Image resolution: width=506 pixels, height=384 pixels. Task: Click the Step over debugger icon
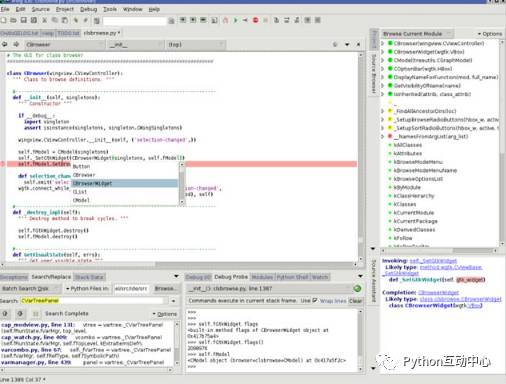[287, 20]
